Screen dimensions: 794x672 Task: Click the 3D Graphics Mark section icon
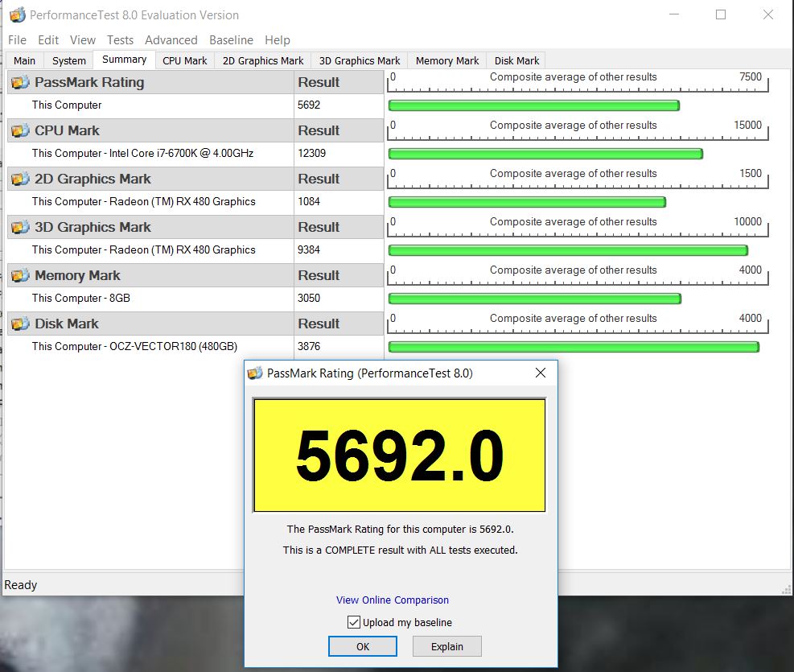point(20,227)
